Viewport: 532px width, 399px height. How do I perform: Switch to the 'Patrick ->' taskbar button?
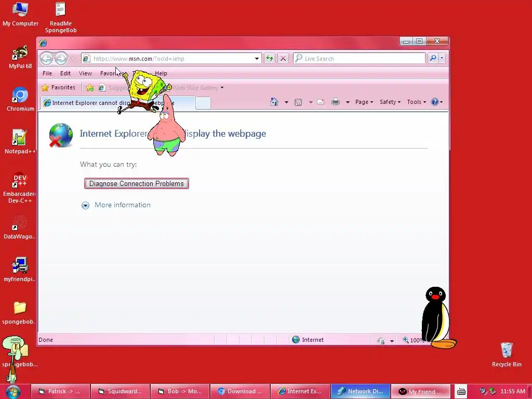pos(60,391)
